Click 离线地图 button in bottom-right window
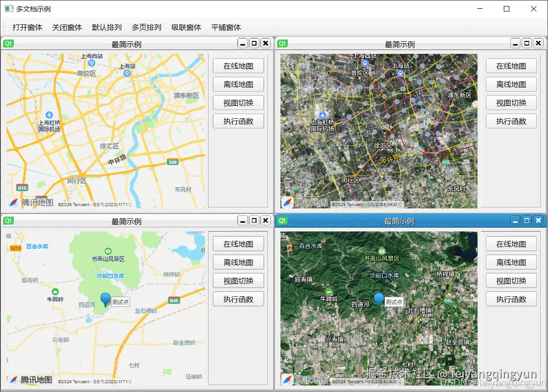The height and width of the screenshot is (392, 548). (511, 263)
